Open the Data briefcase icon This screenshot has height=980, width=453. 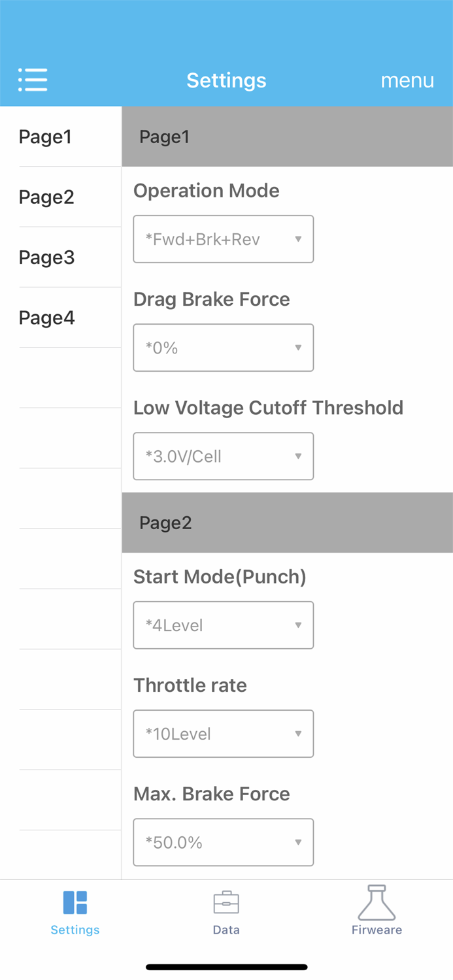tap(226, 902)
